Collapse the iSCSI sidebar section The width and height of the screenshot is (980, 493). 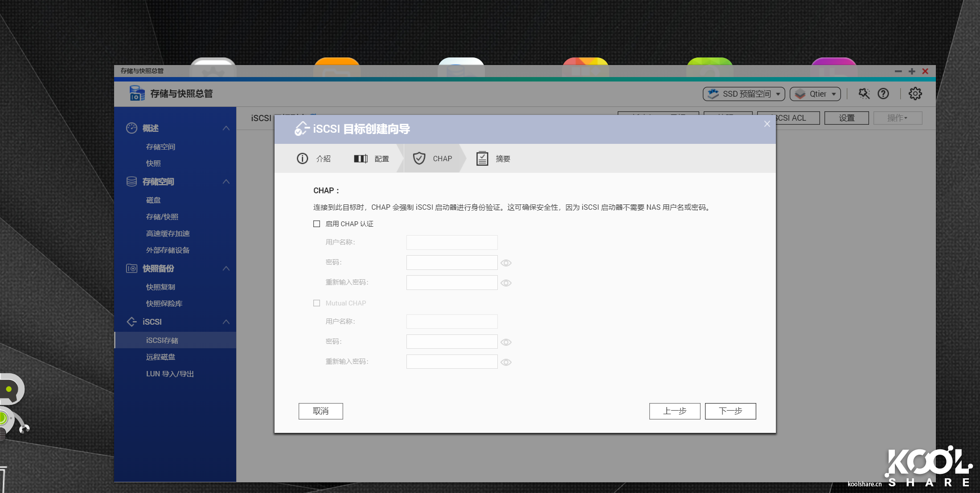[226, 322]
